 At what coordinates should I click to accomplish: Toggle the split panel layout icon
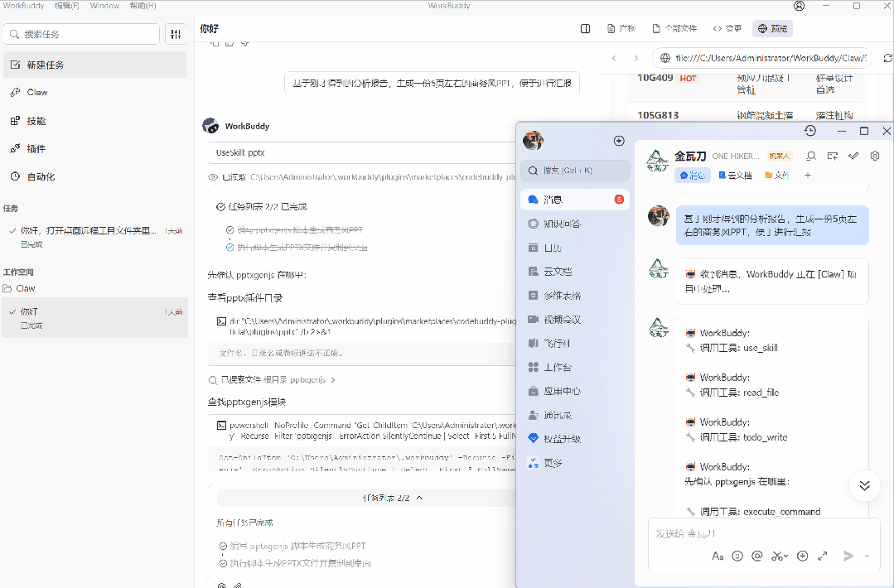coord(585,28)
